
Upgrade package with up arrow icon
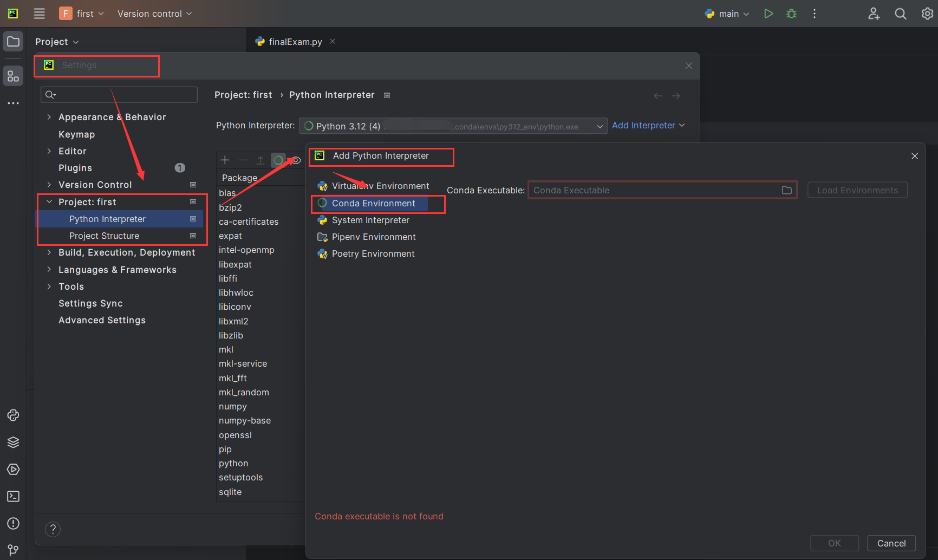pyautogui.click(x=260, y=160)
